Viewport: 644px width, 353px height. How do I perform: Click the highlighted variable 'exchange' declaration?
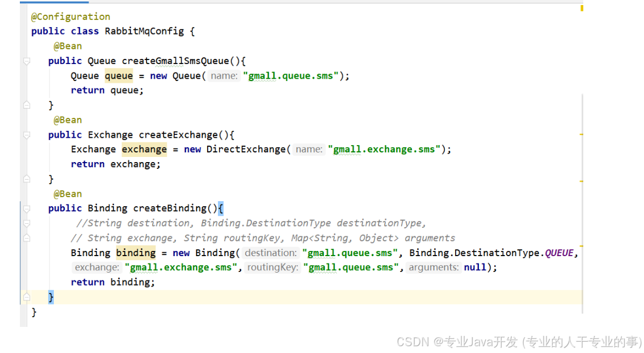point(144,150)
